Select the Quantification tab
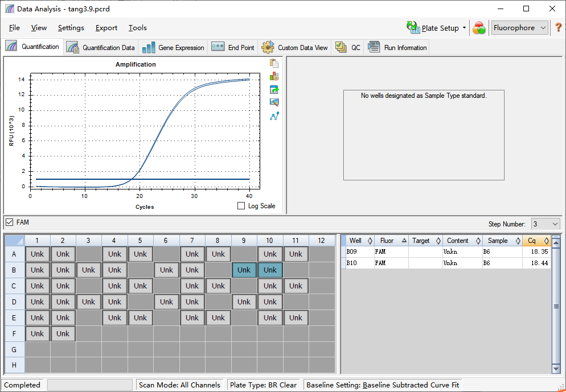 click(x=32, y=47)
